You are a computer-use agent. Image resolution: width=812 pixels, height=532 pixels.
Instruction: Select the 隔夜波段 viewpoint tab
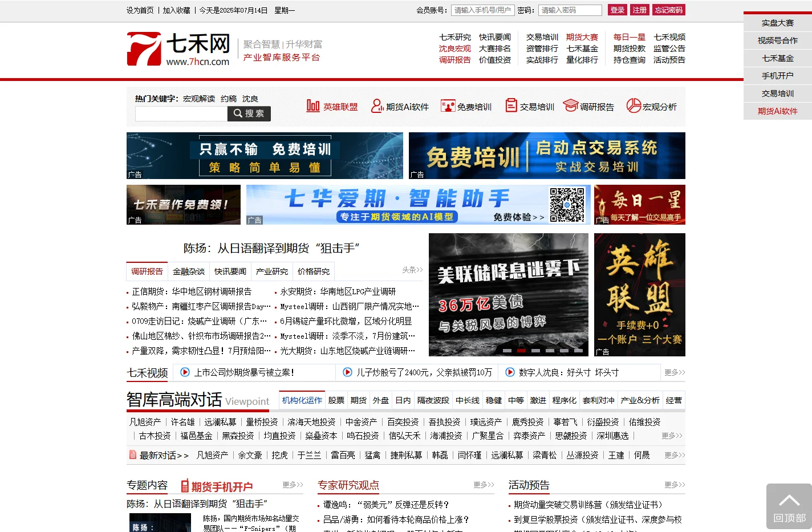pos(433,400)
